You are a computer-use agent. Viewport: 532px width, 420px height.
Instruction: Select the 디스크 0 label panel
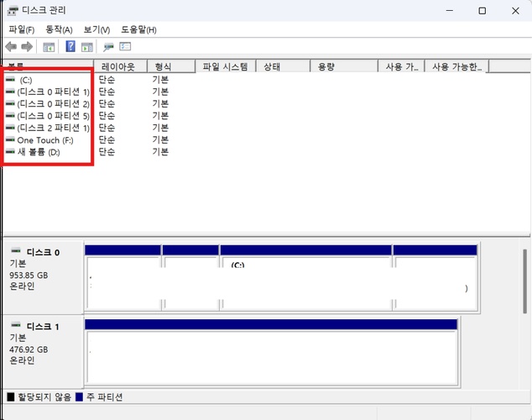(43, 276)
